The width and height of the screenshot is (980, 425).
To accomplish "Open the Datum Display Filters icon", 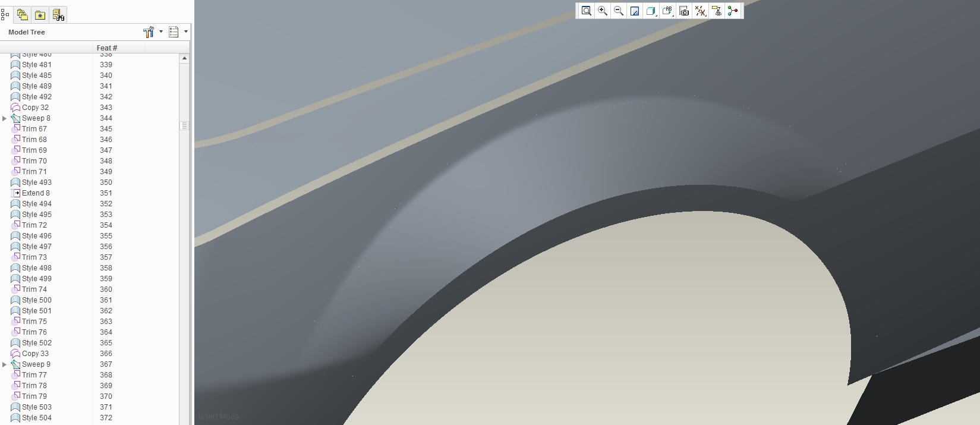I will click(701, 11).
